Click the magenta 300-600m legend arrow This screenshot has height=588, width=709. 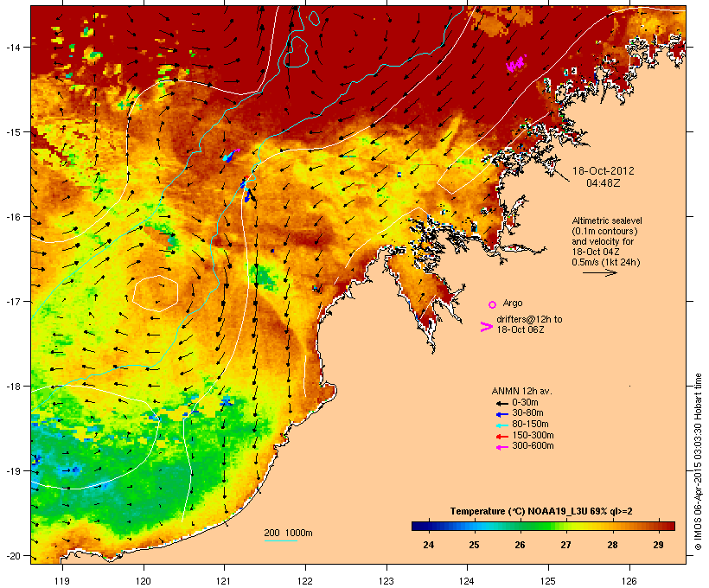click(x=501, y=447)
